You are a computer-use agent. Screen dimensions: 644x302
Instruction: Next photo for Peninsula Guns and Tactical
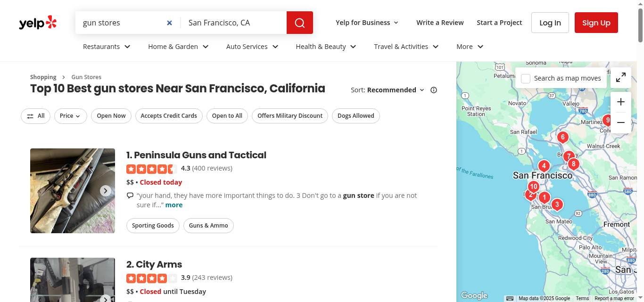(x=106, y=191)
